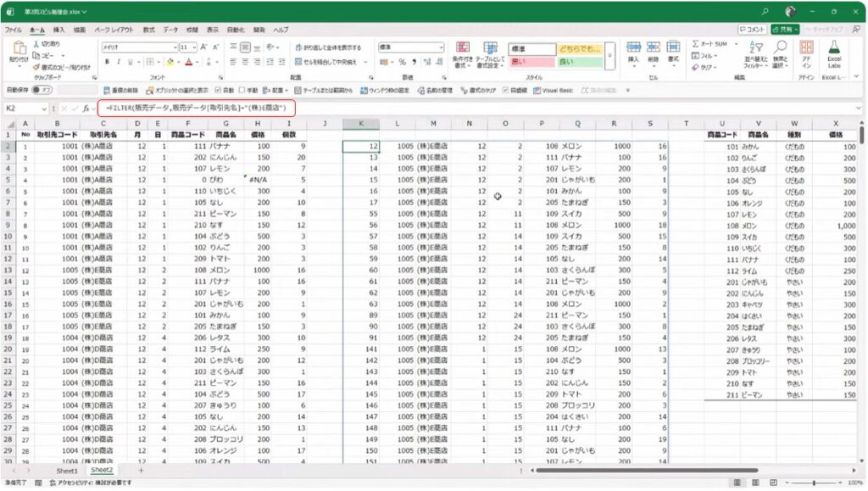Uncheck the gridlines (目盛線) checkbox
This screenshot has height=491, width=868.
tap(505, 90)
